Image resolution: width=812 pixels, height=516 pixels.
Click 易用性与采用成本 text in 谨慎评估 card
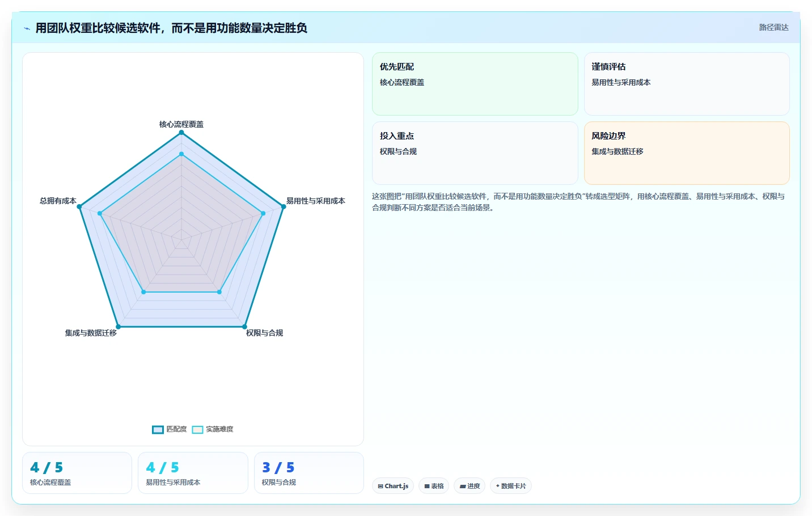point(621,82)
